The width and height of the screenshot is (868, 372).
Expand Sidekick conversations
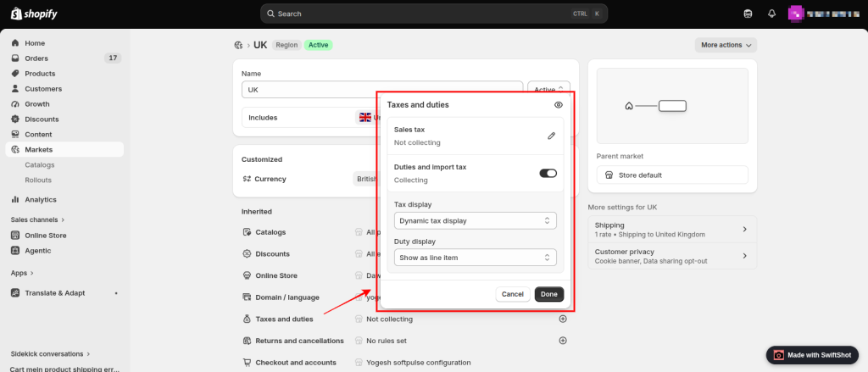click(x=50, y=353)
